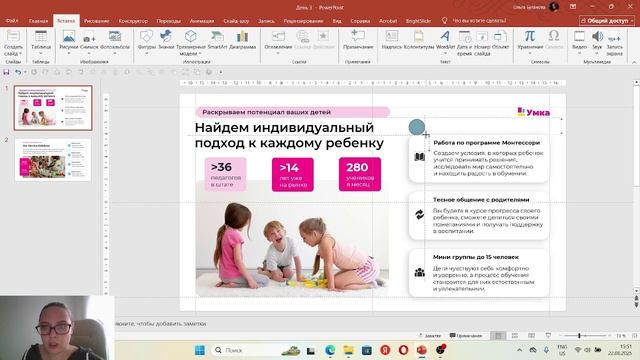
Task: Add a Примечание comment
Action: [x=358, y=41]
